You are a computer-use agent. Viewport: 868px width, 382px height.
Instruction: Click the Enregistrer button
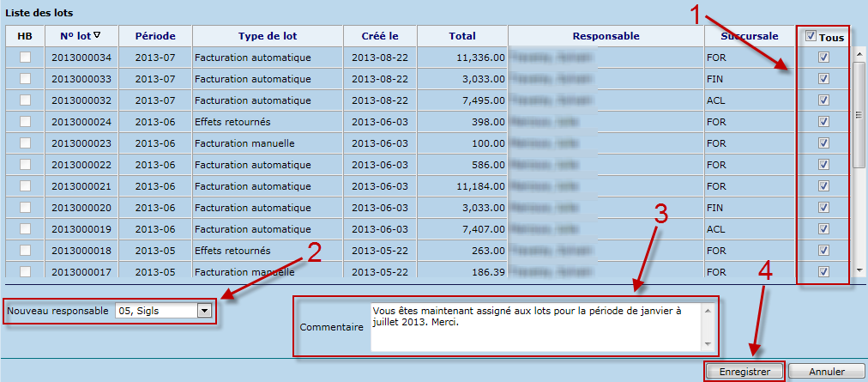coord(744,372)
